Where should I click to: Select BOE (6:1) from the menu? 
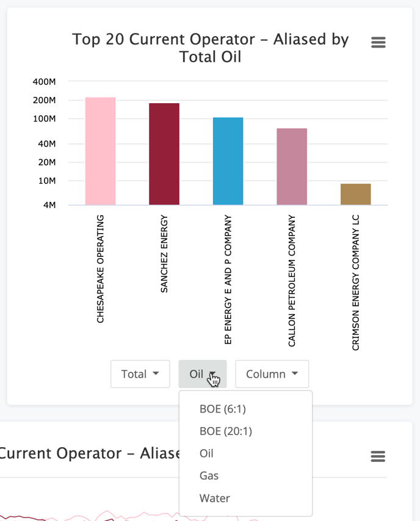[222, 409]
